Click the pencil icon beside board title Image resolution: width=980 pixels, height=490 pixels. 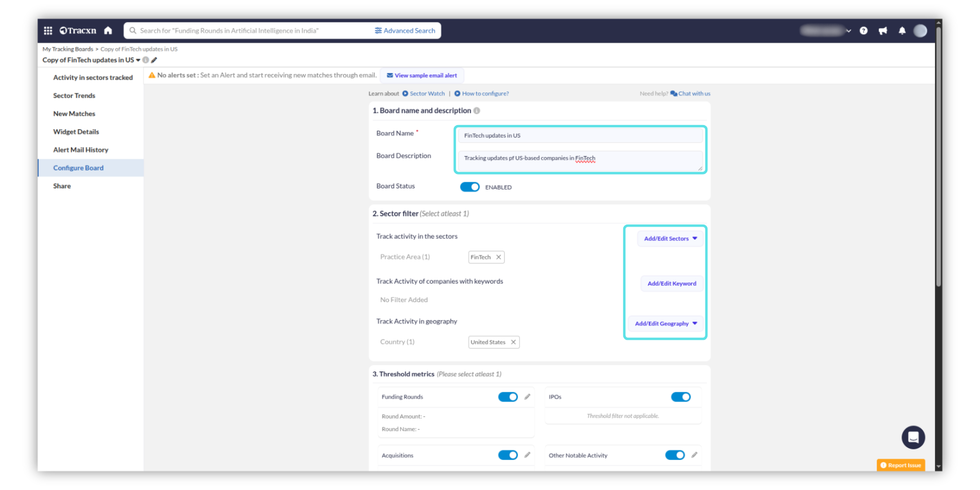coord(154,60)
